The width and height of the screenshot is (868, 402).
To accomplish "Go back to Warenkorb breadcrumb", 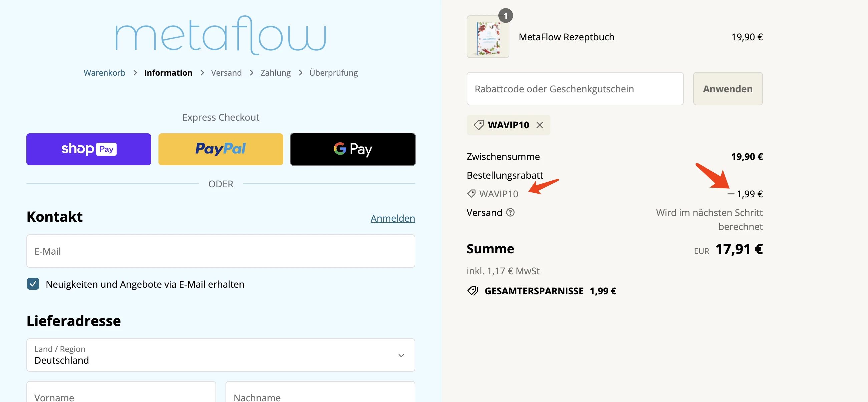I will pos(104,73).
